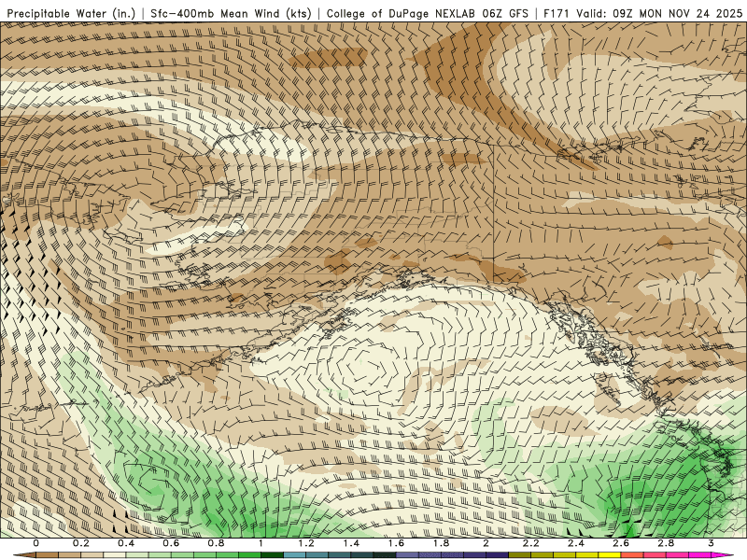The image size is (747, 560).
Task: Click the colorbar label "1.2"
Action: [306, 543]
